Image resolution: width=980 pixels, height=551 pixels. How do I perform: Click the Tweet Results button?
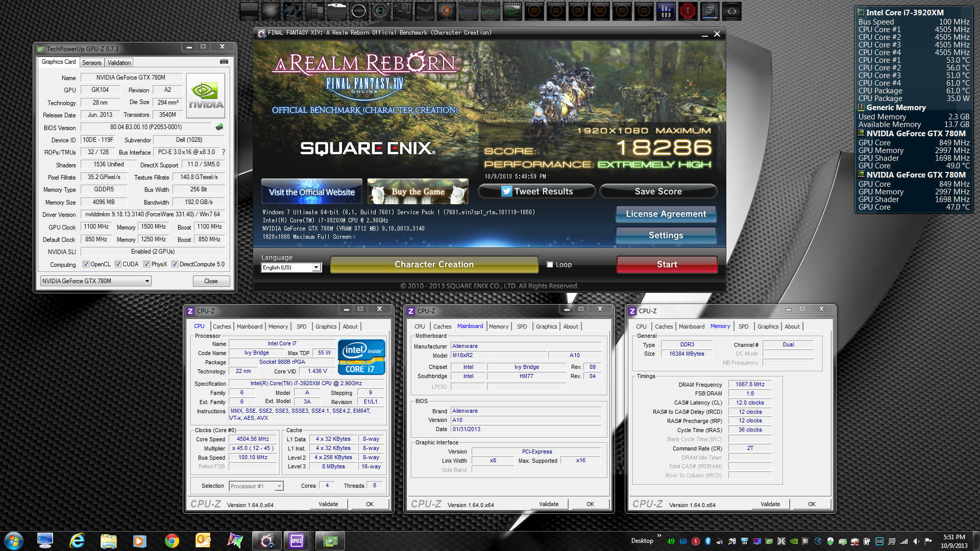(x=536, y=191)
